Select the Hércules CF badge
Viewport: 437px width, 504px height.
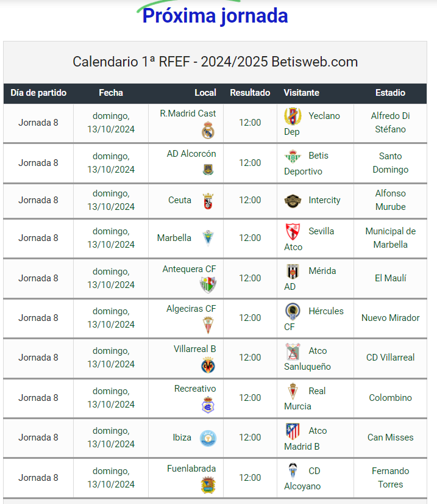pos(293,311)
